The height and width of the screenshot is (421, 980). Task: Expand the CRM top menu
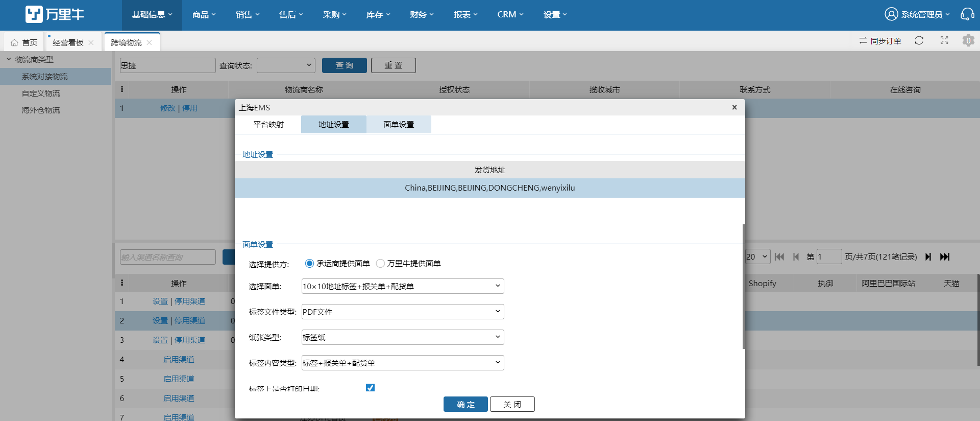[x=510, y=15]
